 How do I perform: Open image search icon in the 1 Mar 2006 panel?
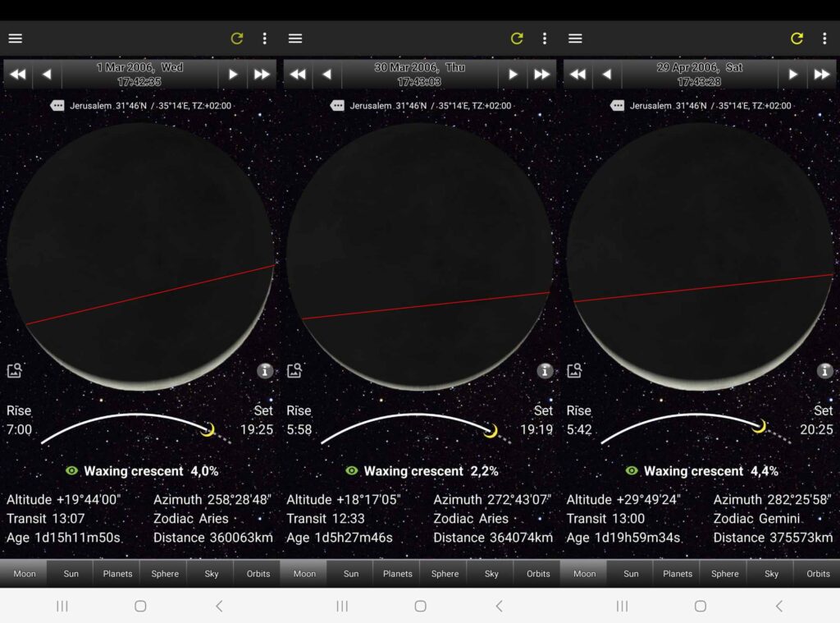[x=14, y=371]
